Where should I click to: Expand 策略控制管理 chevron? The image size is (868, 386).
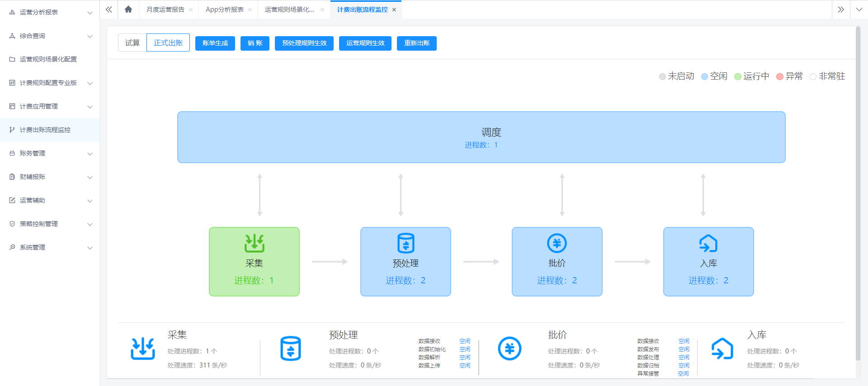(x=90, y=224)
